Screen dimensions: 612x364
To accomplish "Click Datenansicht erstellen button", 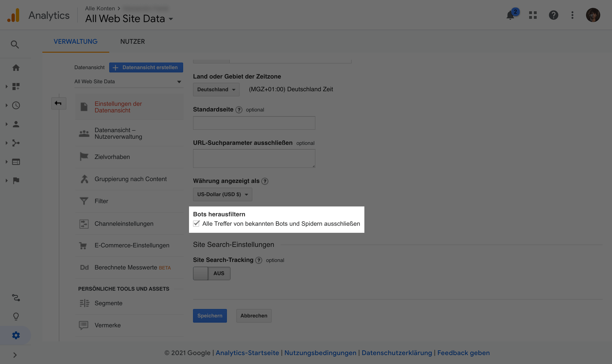I will pos(146,67).
